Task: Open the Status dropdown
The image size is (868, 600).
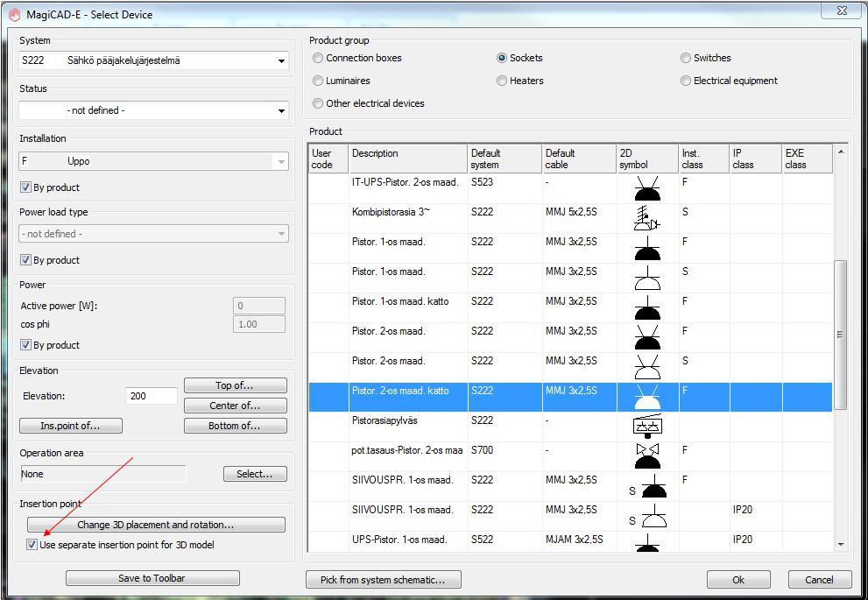Action: point(153,110)
